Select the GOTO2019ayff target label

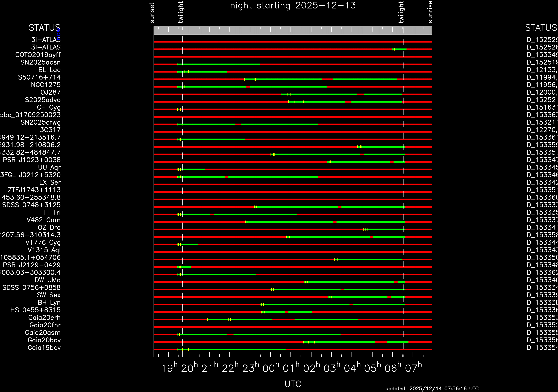pos(38,55)
